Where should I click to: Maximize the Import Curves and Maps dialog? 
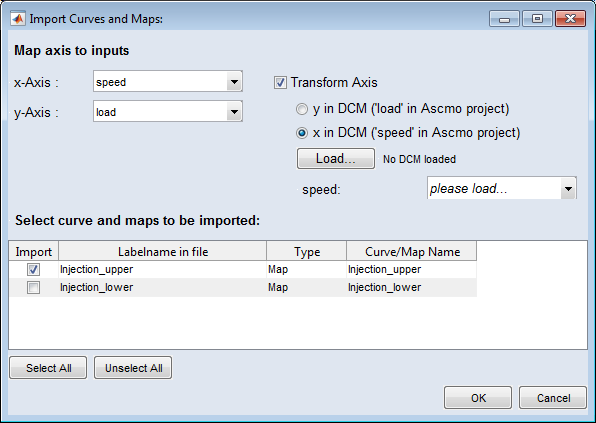click(537, 19)
